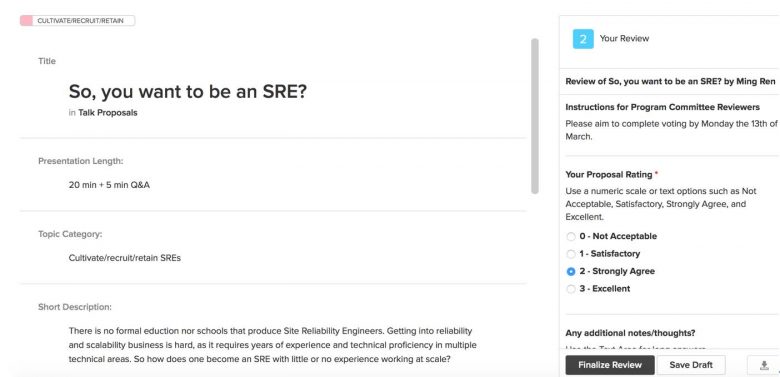
Task: Click the download icon beside Save Draft
Action: click(x=764, y=365)
